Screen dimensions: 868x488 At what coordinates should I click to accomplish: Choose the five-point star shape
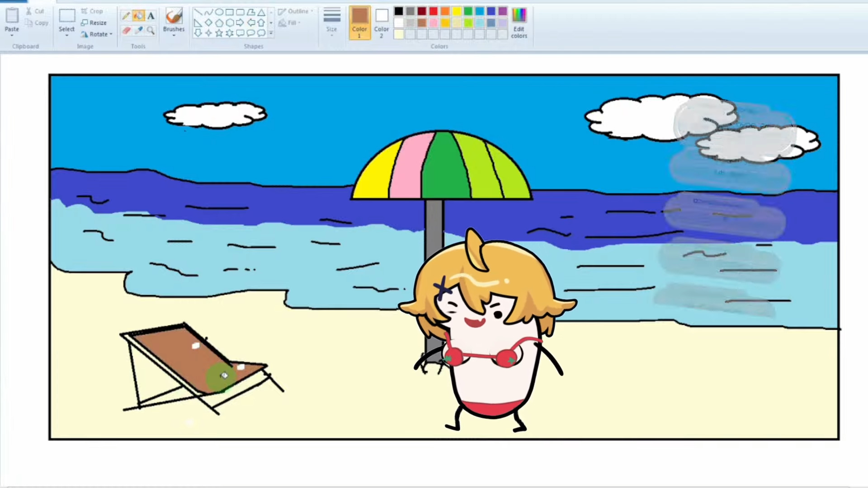(x=219, y=33)
